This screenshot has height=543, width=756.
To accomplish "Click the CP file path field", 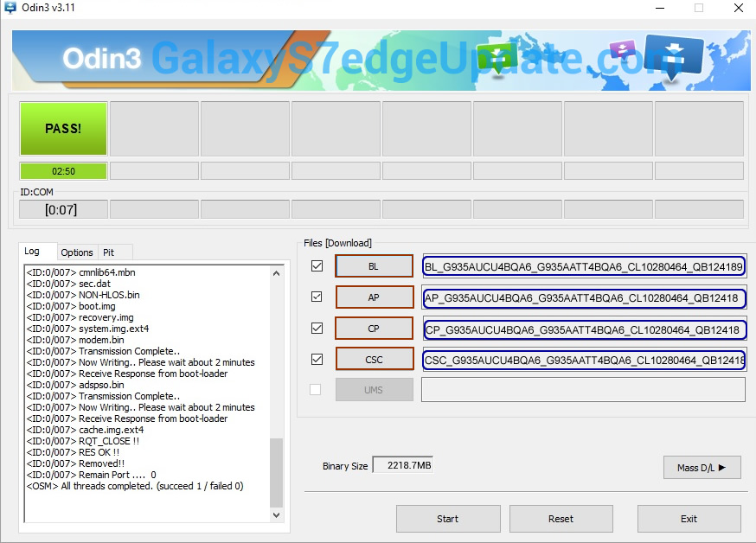I will pyautogui.click(x=584, y=329).
